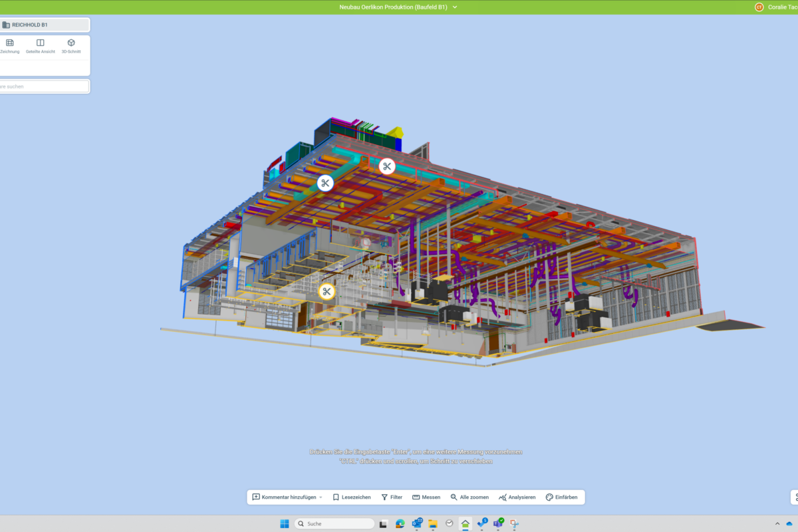798x532 pixels.
Task: Expand the Neubau Oerlikon Produktion project dropdown
Action: coord(455,7)
